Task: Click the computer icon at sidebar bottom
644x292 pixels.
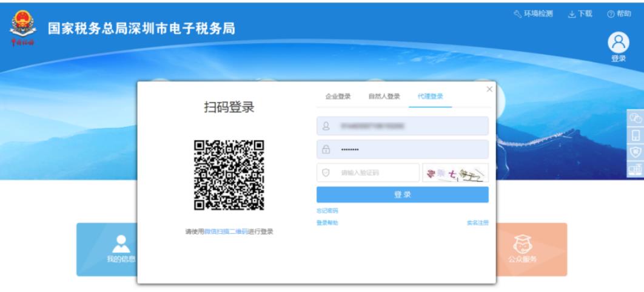Action: (x=636, y=169)
